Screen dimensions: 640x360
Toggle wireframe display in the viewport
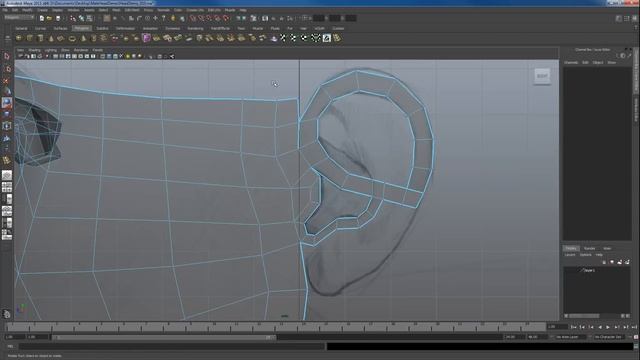pos(102,56)
